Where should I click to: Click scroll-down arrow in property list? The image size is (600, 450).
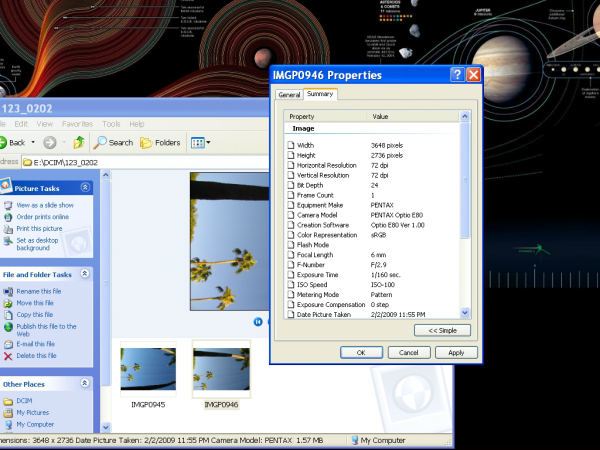(464, 314)
